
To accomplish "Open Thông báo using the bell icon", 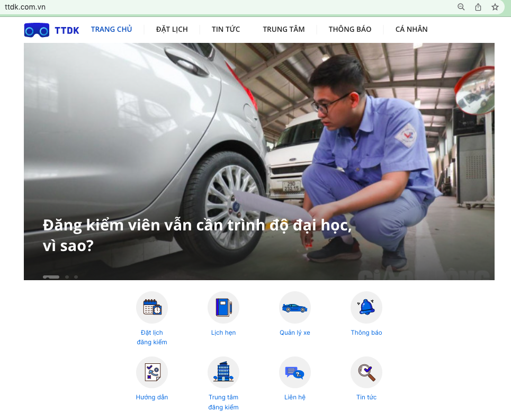I will click(366, 307).
